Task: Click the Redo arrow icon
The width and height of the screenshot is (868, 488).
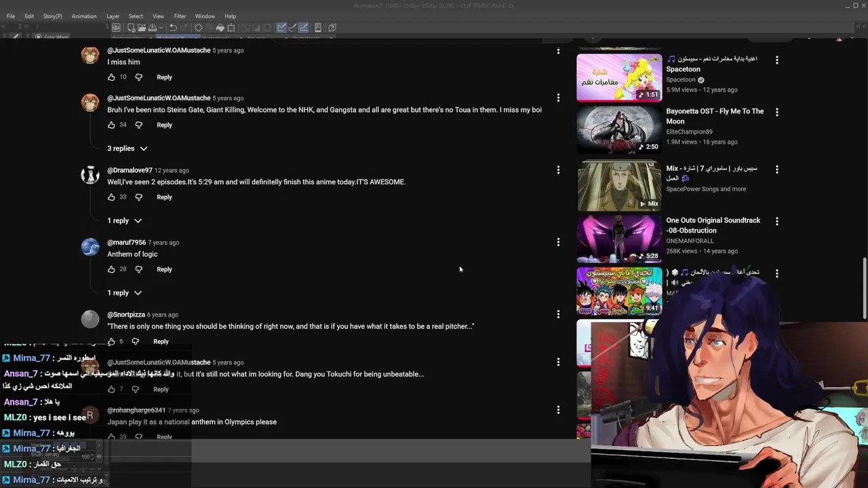Action: click(x=184, y=28)
